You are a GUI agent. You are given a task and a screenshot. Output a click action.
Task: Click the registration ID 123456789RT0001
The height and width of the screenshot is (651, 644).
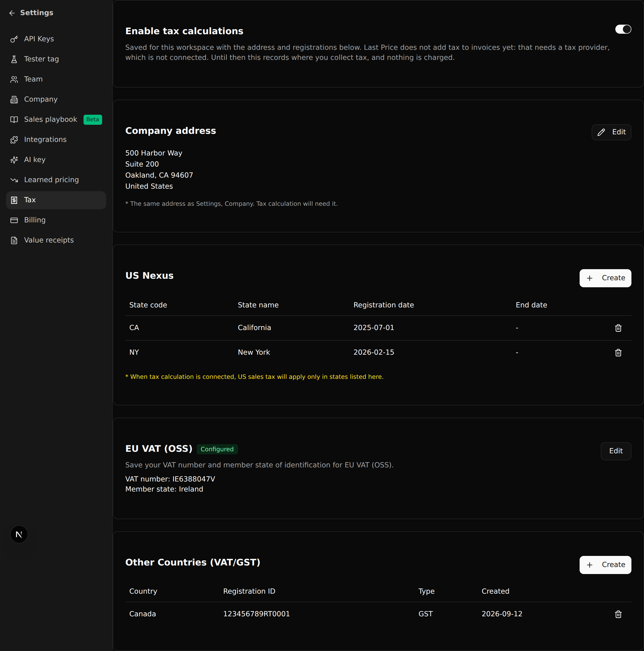(256, 614)
